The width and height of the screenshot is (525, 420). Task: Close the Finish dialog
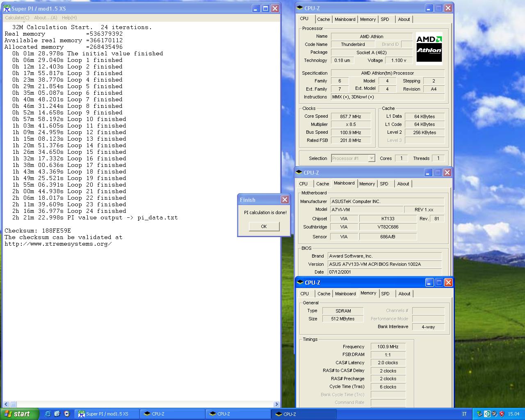[x=285, y=200]
